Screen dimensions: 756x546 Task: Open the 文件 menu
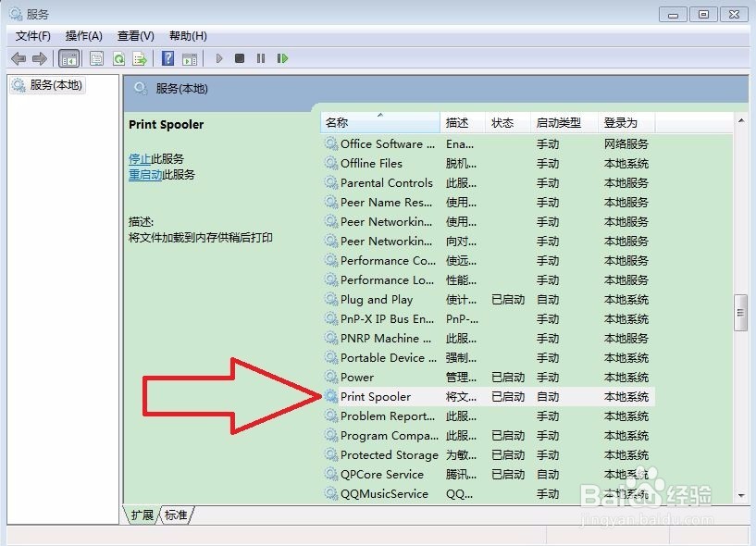tap(32, 36)
